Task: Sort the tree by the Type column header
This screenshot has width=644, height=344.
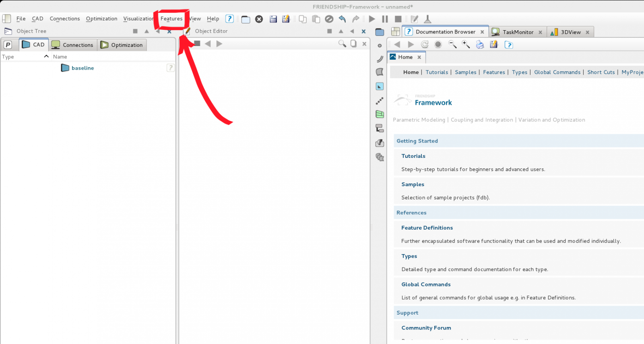Action: coord(25,57)
